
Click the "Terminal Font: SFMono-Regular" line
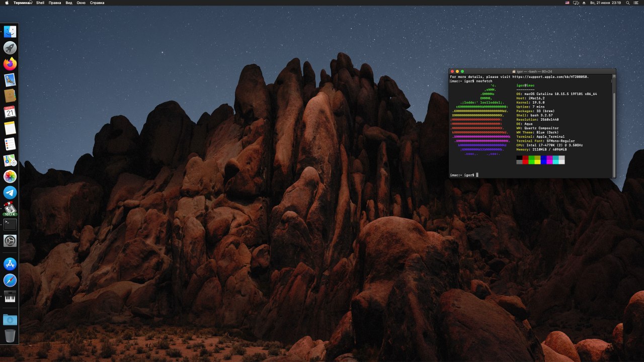tap(545, 141)
